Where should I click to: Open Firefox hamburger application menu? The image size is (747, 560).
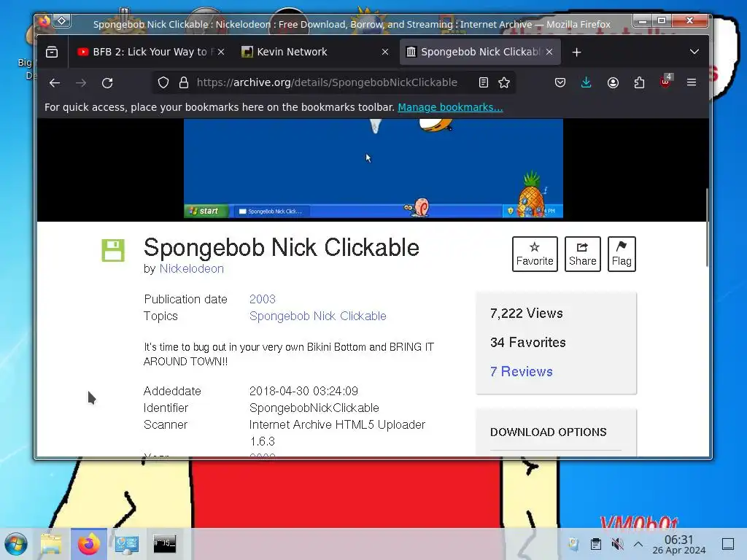pos(692,83)
